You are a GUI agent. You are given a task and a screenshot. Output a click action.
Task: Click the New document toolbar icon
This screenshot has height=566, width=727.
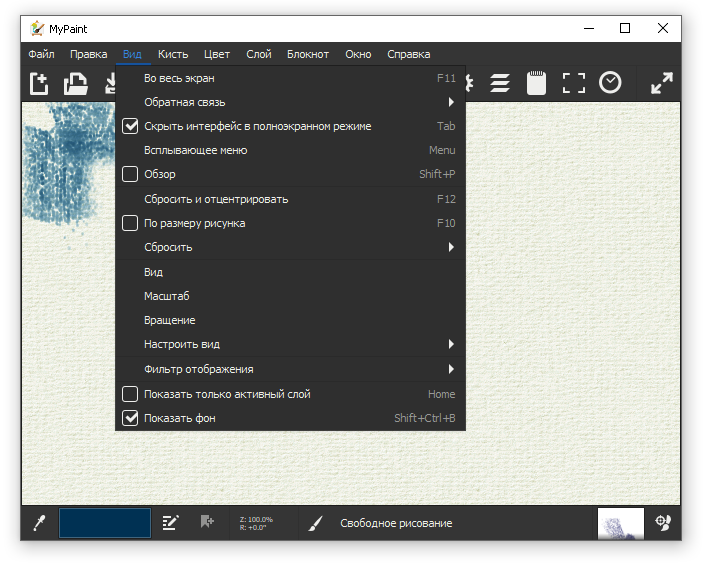pyautogui.click(x=39, y=83)
